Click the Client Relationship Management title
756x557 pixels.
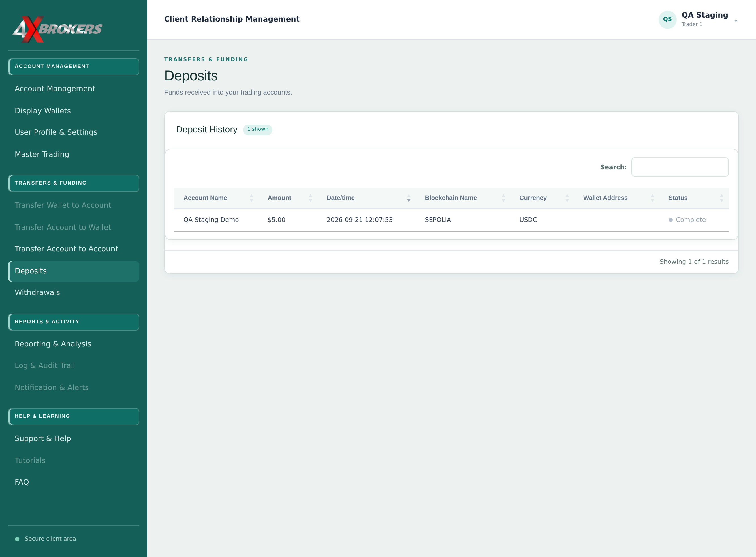point(232,19)
